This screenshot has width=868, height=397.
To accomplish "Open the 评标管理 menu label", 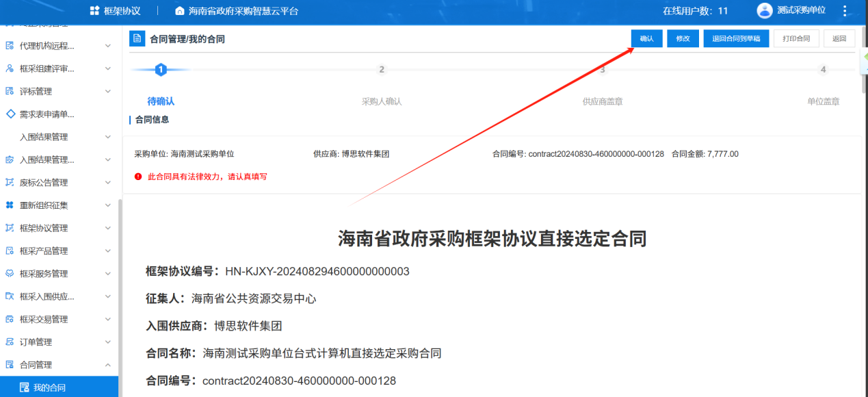I will (x=36, y=91).
